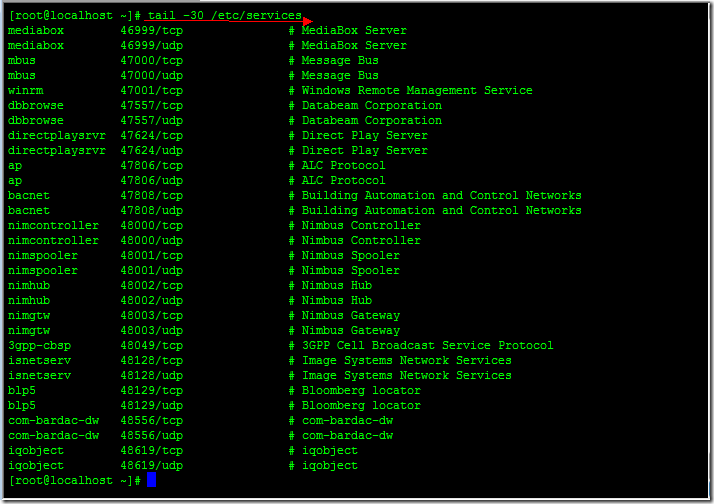714x504 pixels.
Task: Click nimcontroller name on the 48000/tcp row
Action: (53, 226)
